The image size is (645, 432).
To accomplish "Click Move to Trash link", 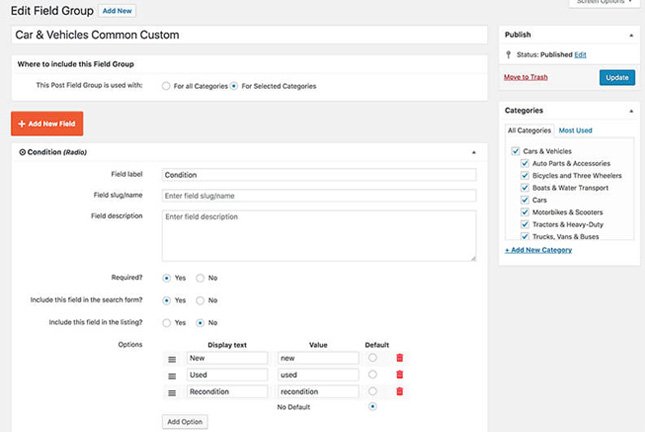I will pos(526,77).
